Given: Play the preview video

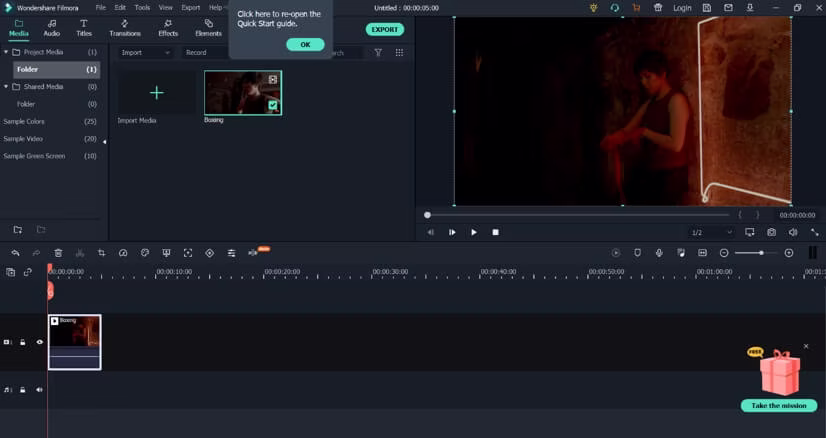Looking at the screenshot, I should (x=474, y=232).
